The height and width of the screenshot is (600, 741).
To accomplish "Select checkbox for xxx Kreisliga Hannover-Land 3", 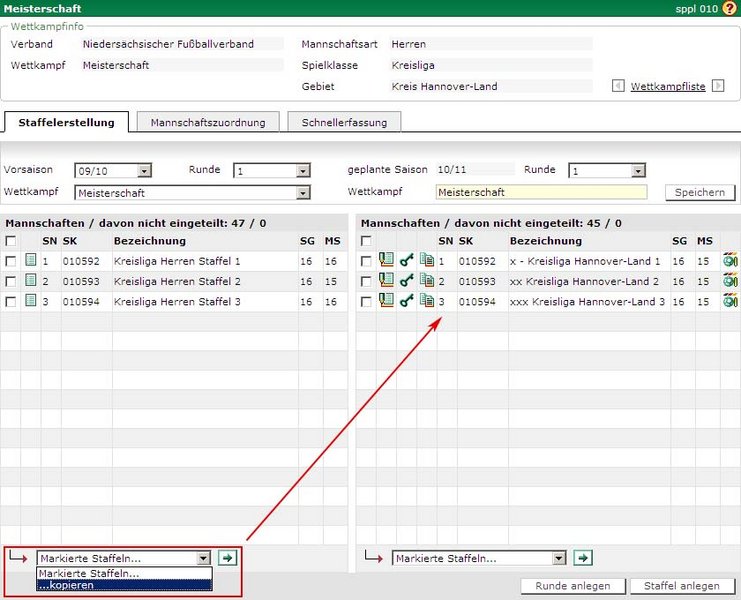I will pos(366,301).
